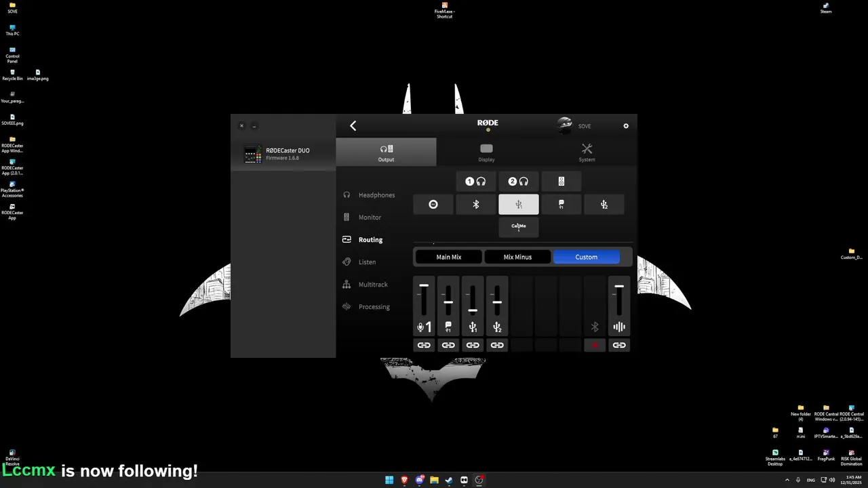868x488 pixels.
Task: Toggle link for USB chat channel
Action: coord(448,346)
